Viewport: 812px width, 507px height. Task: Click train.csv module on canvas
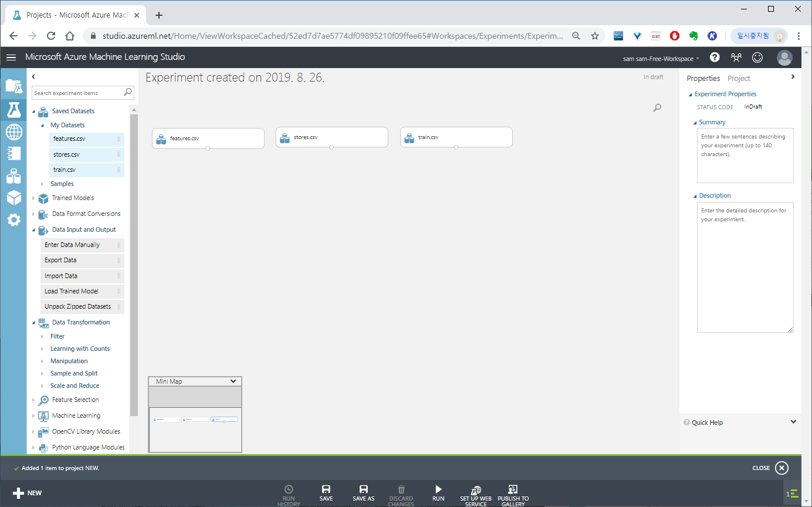456,137
